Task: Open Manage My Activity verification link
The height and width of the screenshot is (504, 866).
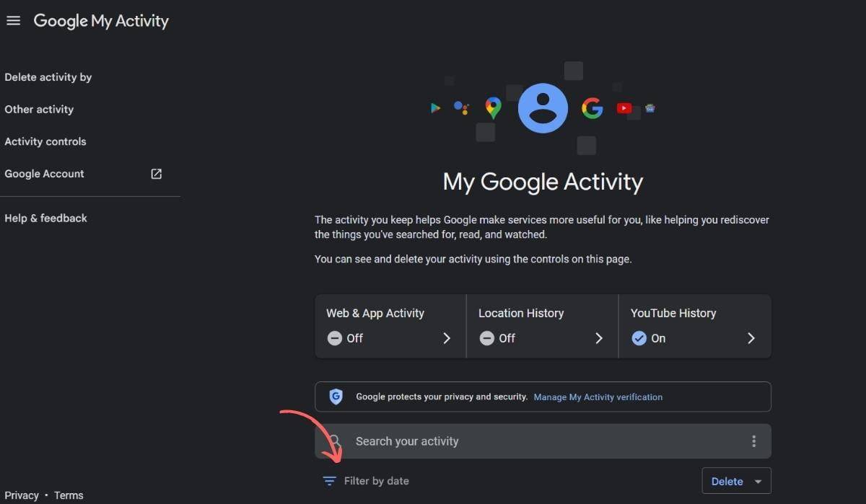Action: (x=598, y=397)
